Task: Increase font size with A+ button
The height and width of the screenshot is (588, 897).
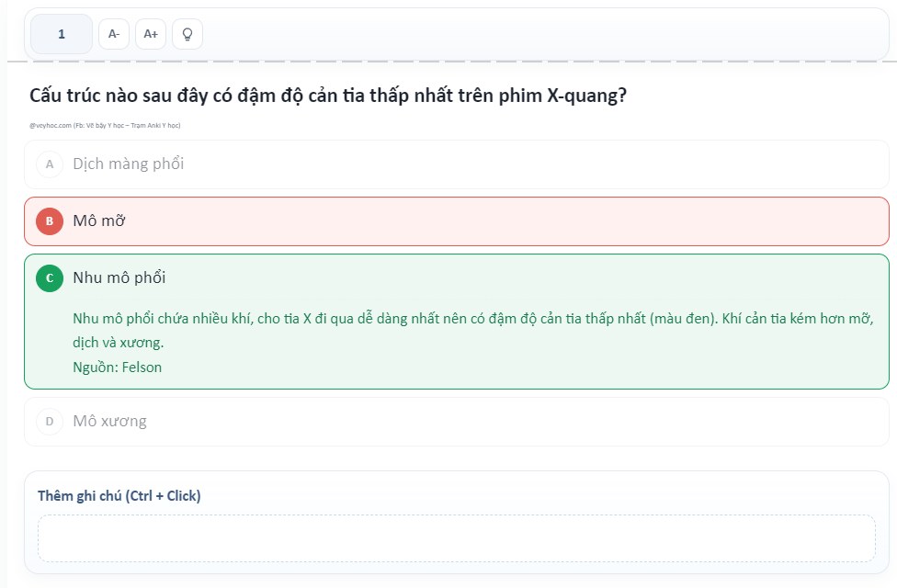Action: [x=151, y=34]
